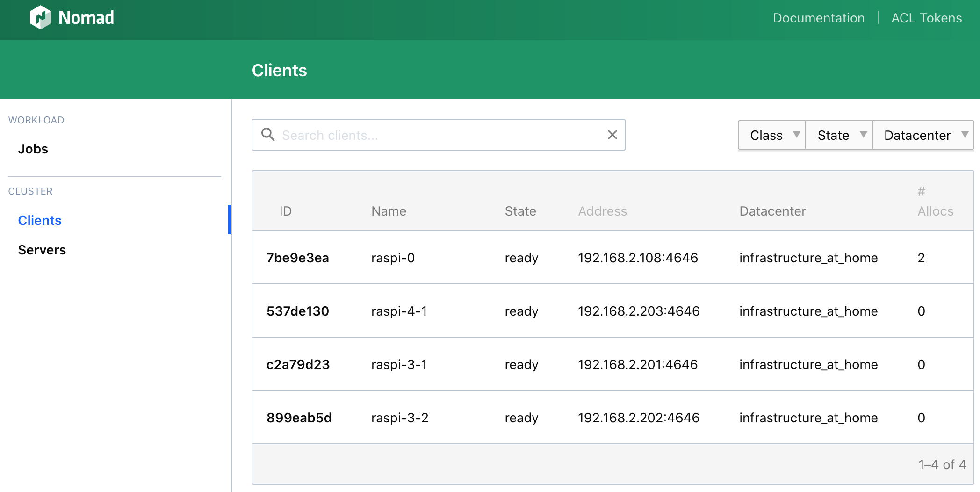Sort by Datacenter column header
This screenshot has width=980, height=492.
tap(772, 211)
